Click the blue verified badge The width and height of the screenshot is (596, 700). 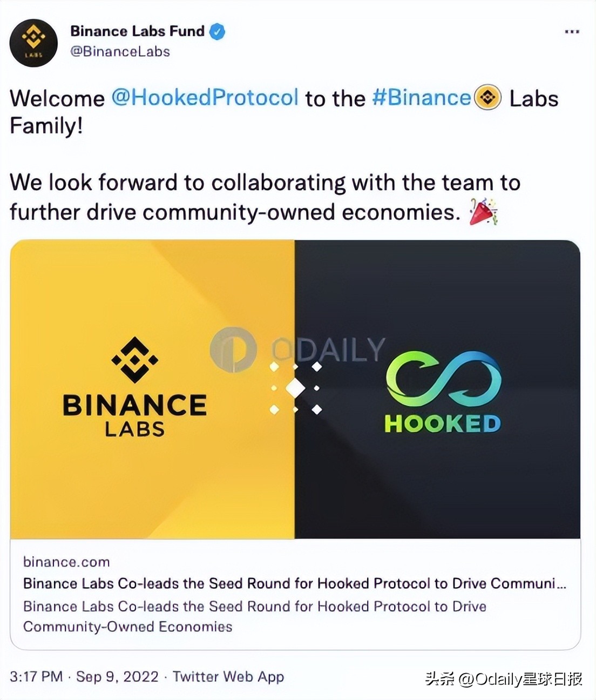pyautogui.click(x=217, y=32)
